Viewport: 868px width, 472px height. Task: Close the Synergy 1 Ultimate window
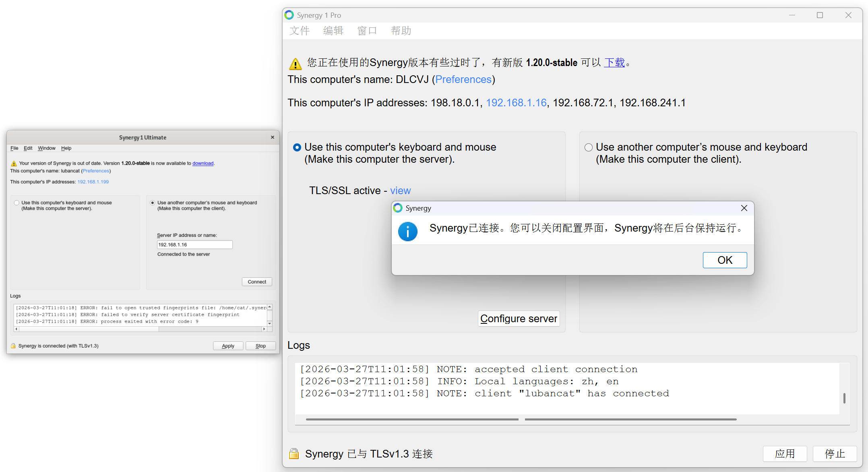coord(273,137)
